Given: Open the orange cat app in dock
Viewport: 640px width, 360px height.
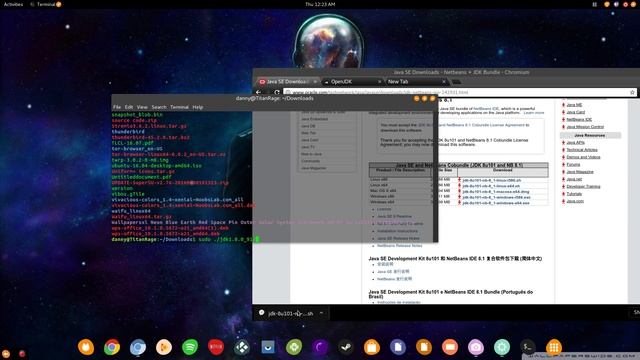Looking at the screenshot, I should tap(86, 347).
